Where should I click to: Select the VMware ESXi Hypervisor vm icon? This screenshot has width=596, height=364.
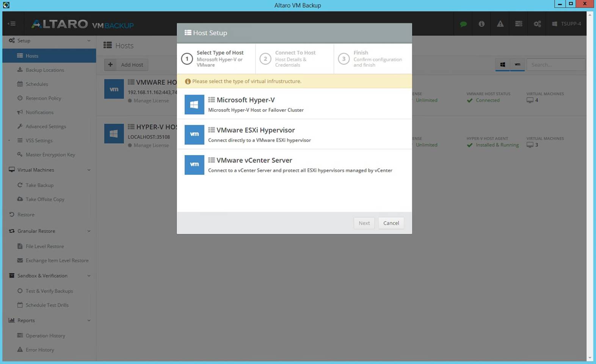coord(194,135)
